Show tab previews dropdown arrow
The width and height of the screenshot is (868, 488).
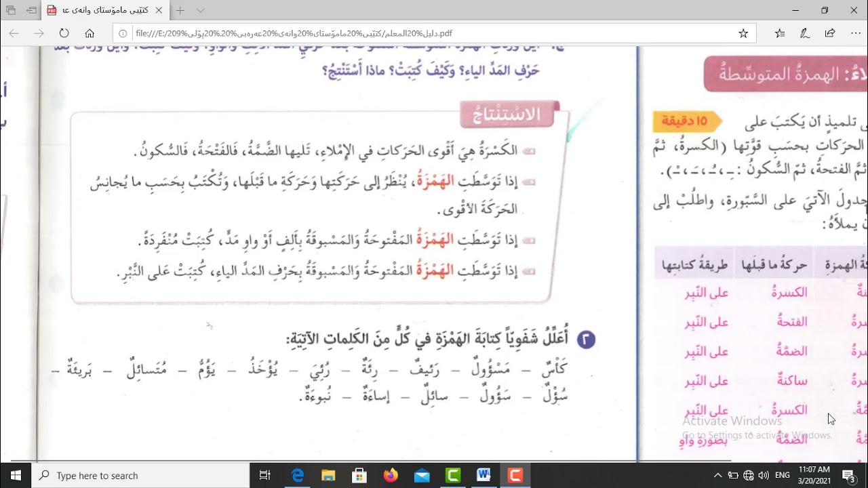click(x=200, y=11)
